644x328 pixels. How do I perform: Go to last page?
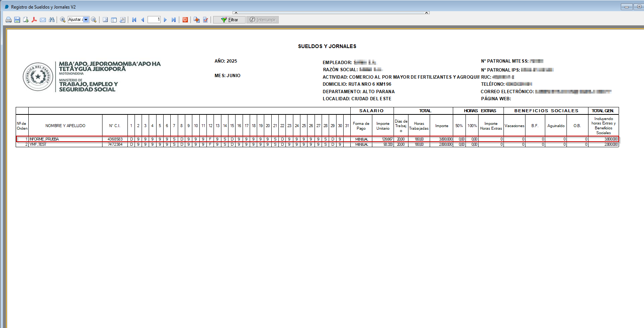[x=174, y=20]
